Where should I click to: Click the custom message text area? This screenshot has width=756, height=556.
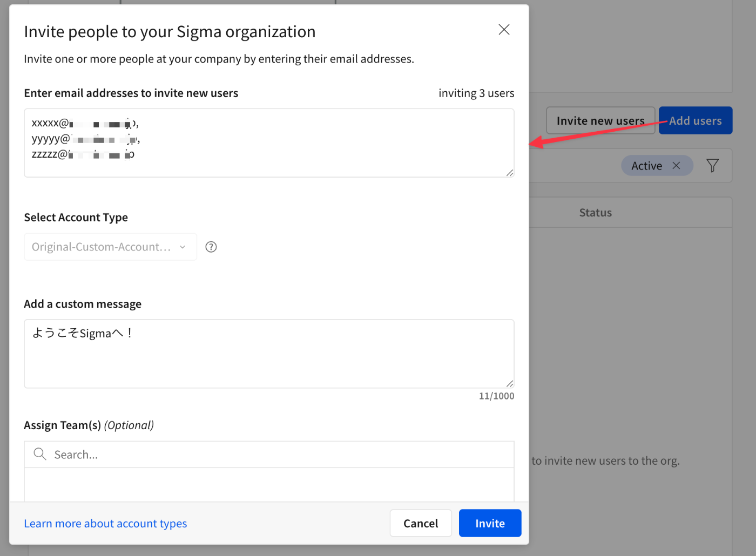269,354
